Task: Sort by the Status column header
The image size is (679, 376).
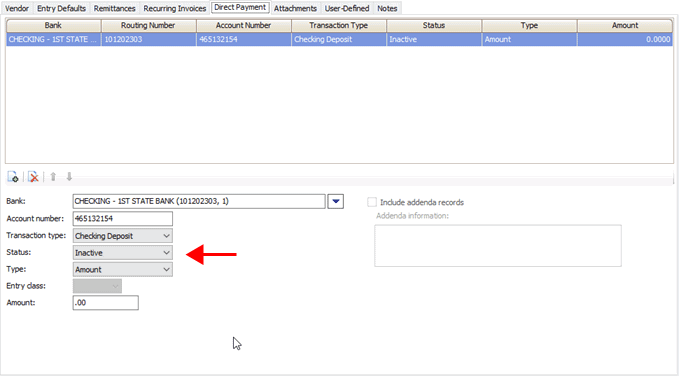Action: 434,25
